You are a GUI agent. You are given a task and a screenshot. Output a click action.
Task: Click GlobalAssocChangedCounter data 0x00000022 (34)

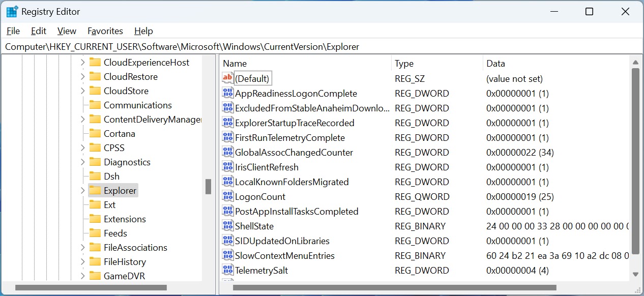[x=520, y=152]
